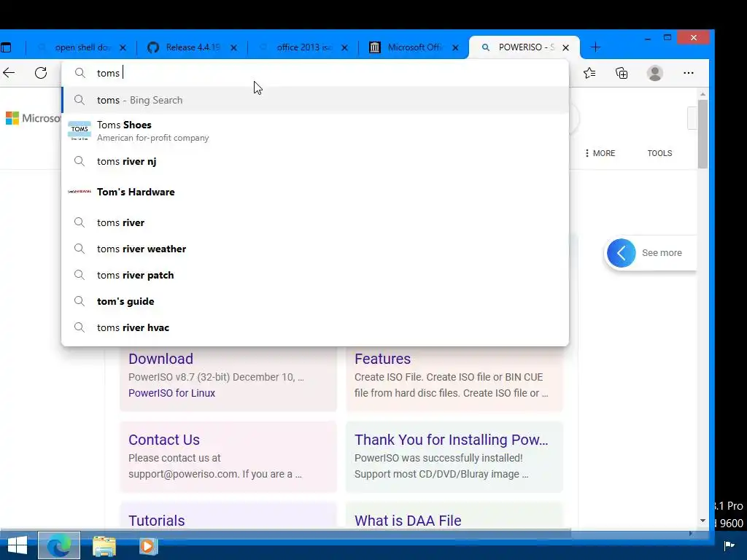
Task: Open the Download link for PowerISO
Action: click(x=160, y=359)
